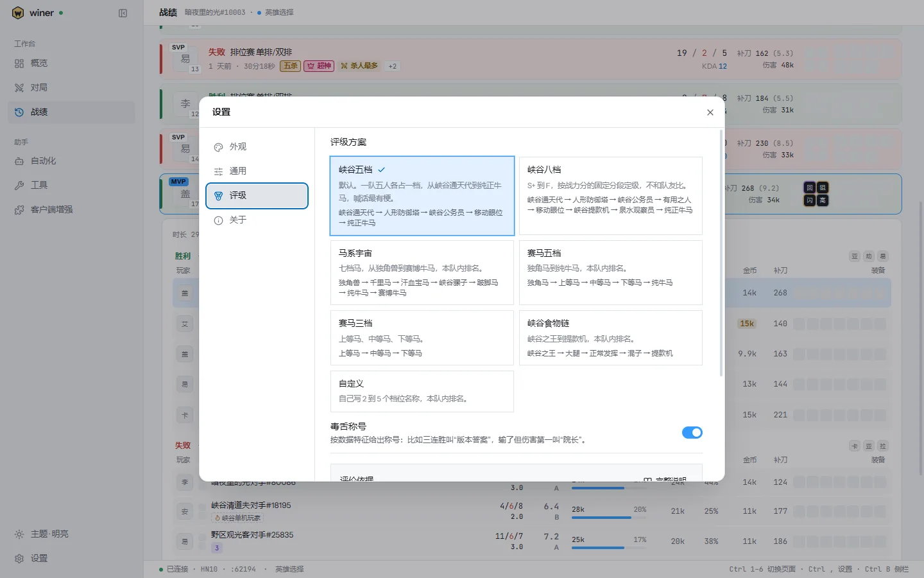The height and width of the screenshot is (578, 924).
Task: Open player 野区观光客对手#25835
Action: click(x=252, y=535)
